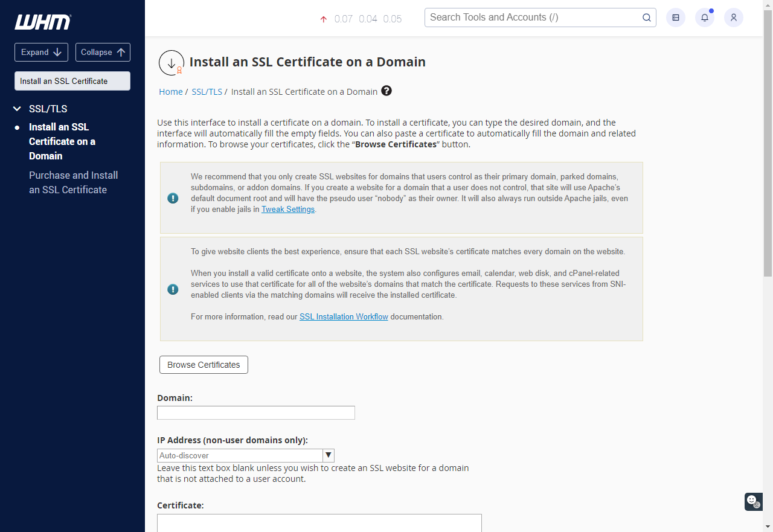This screenshot has width=773, height=532.
Task: Open the Tweak Settings link
Action: (x=288, y=209)
